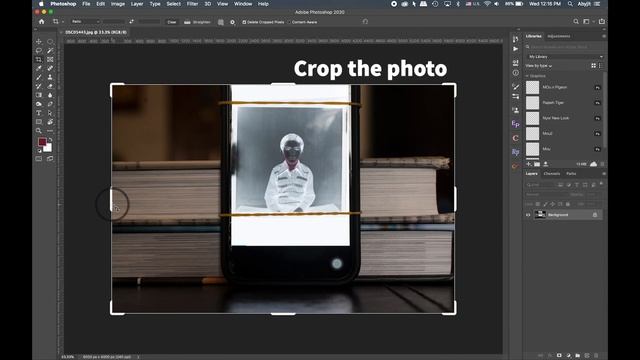Select the Pen tool
640x360 pixels.
[x=50, y=104]
